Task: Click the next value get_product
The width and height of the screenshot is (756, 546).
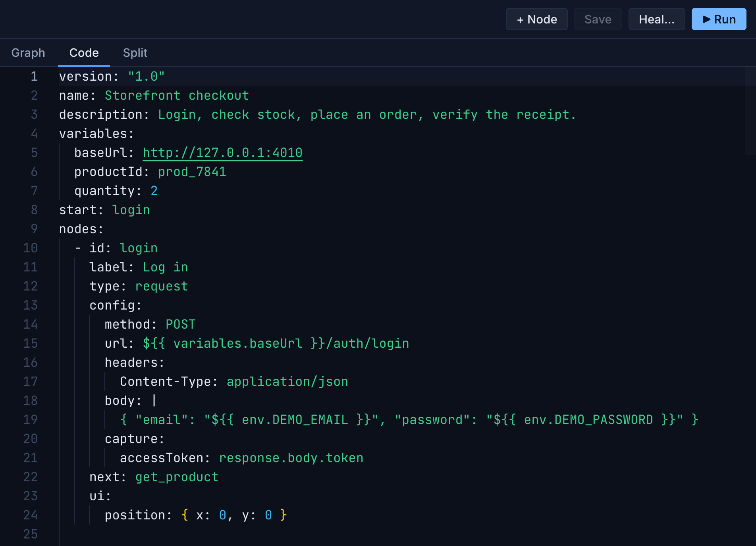Action: (x=177, y=477)
